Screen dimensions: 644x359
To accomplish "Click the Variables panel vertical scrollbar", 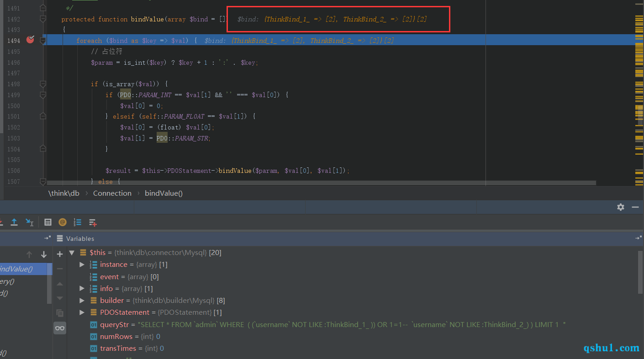I will pos(640,272).
